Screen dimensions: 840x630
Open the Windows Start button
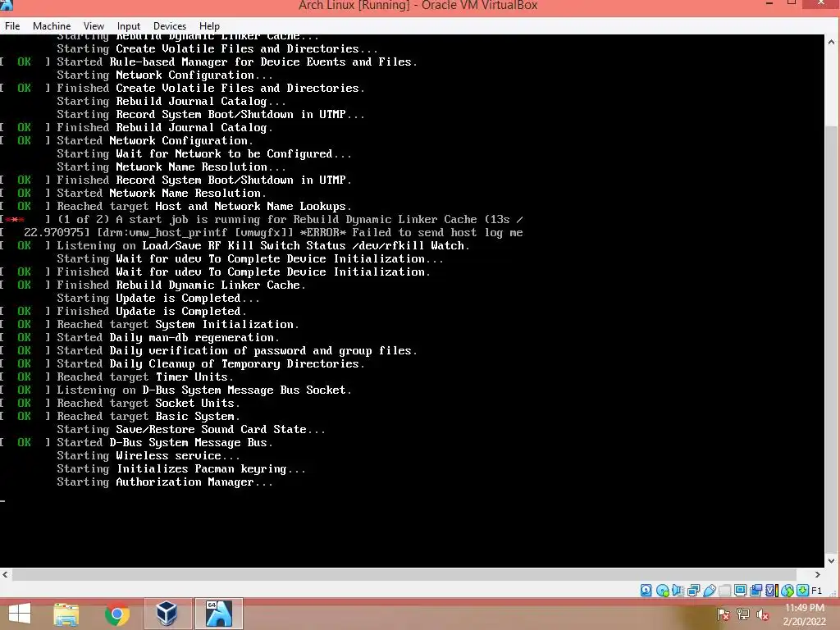pos(20,614)
